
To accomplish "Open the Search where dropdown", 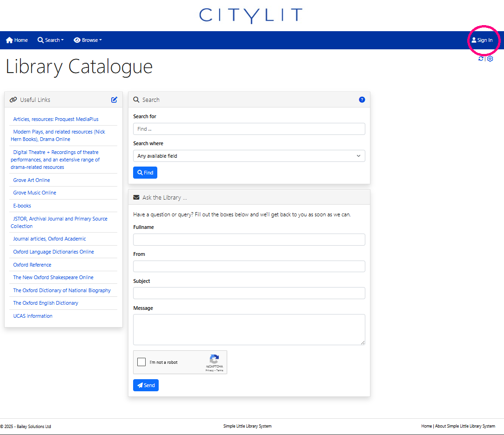I will (x=249, y=156).
